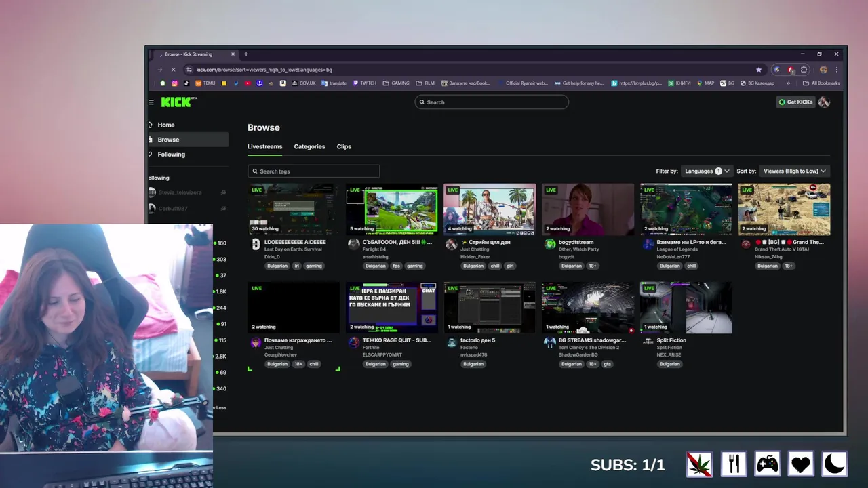Click the Niksan_74bg streamer avatar
The height and width of the screenshot is (488, 868).
pyautogui.click(x=746, y=244)
